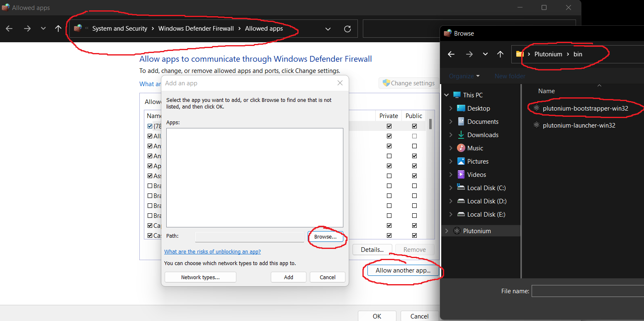Expand Plutonium tree node arrow
The image size is (644, 321).
447,231
